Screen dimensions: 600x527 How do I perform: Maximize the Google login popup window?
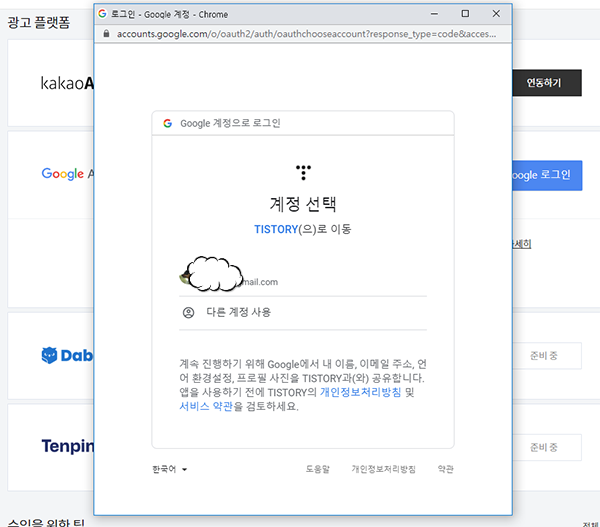[465, 14]
